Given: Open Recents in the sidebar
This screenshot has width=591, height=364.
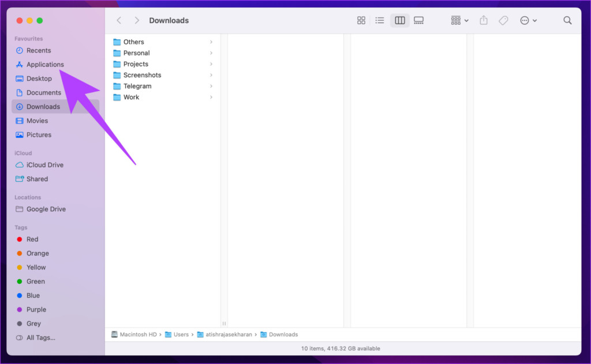Looking at the screenshot, I should click(x=55, y=51).
